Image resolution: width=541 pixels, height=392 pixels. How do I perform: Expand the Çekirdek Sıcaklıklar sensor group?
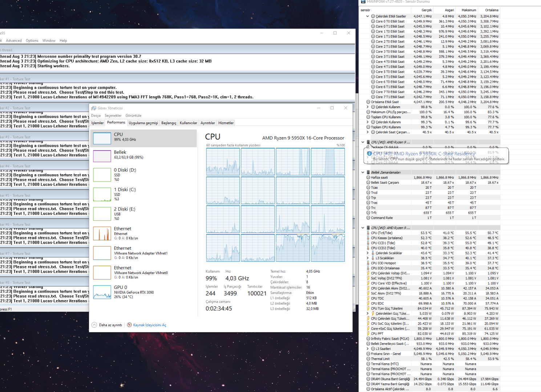click(367, 253)
